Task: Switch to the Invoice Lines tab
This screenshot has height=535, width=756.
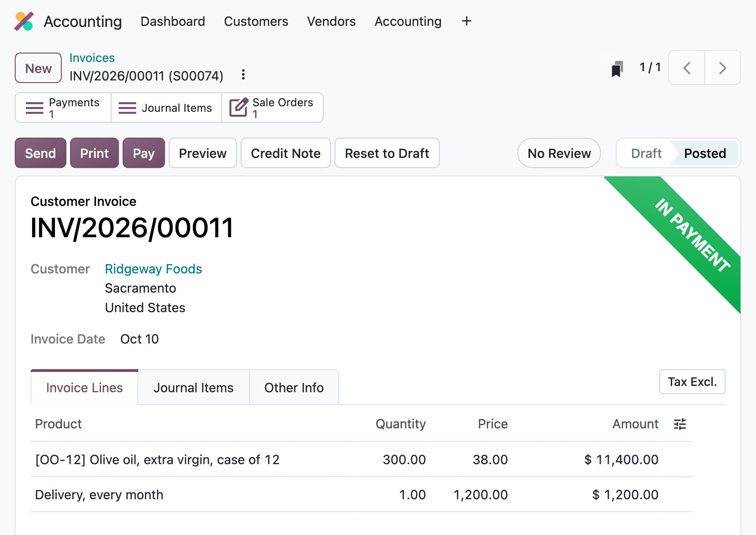Action: 84,387
